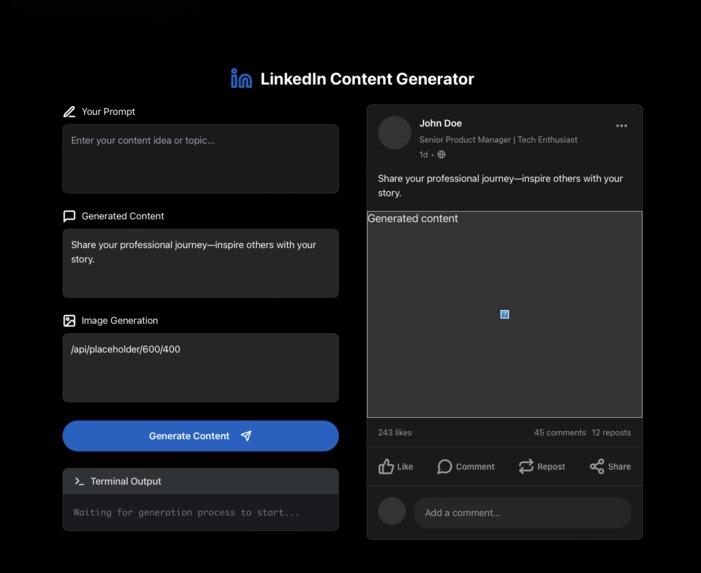Click the Image Generation section label

coord(119,320)
